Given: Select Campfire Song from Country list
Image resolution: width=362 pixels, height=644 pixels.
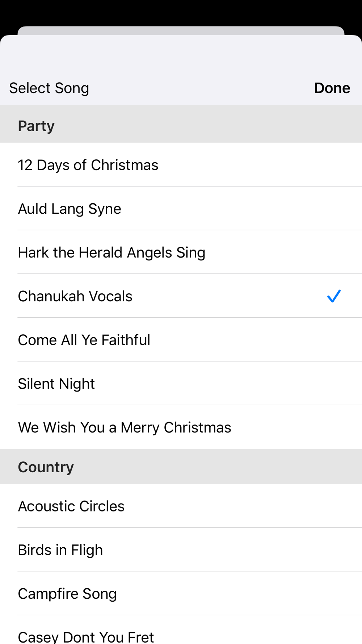Looking at the screenshot, I should click(x=67, y=594).
